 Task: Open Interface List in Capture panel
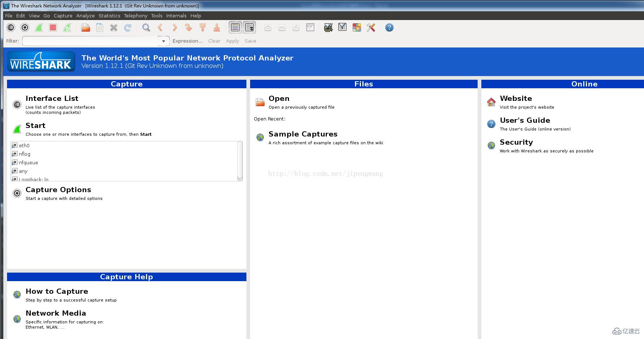(52, 99)
